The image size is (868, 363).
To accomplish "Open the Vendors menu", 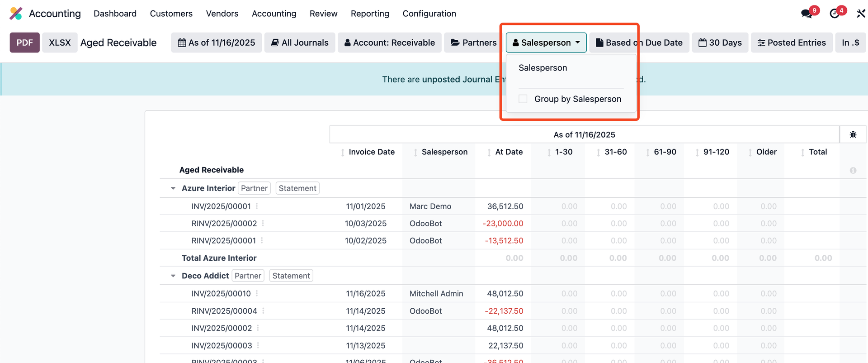I will (x=222, y=14).
